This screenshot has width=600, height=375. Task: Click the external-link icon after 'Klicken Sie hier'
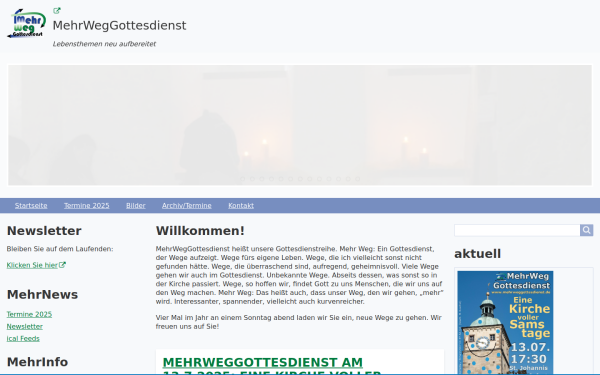(62, 264)
